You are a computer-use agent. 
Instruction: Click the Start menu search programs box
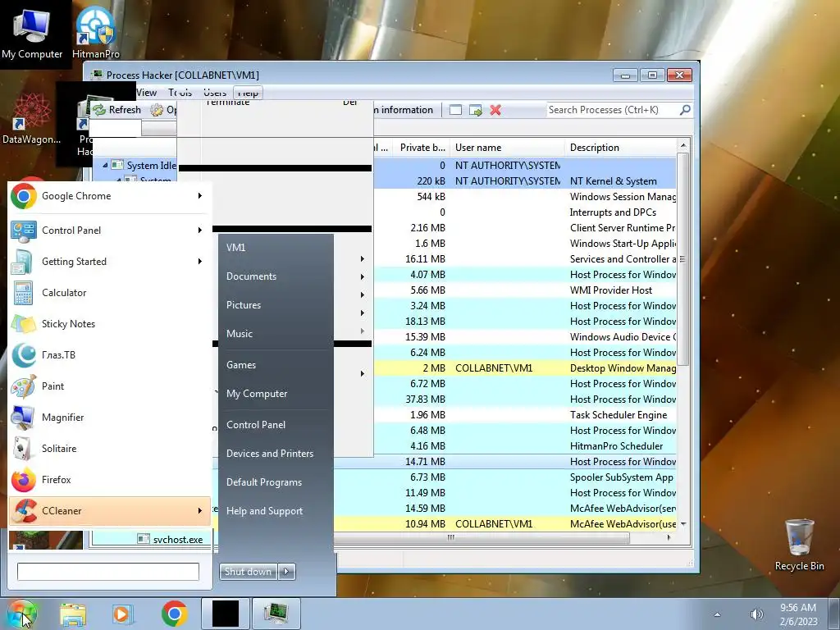pos(108,572)
